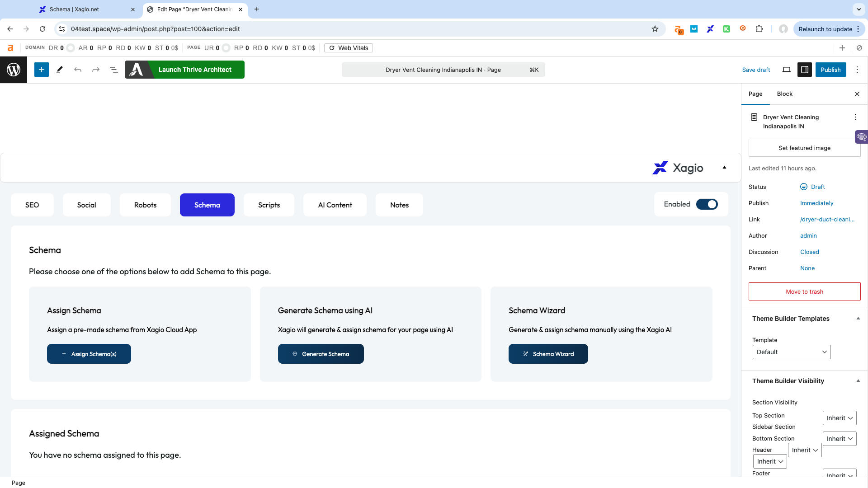Open Inherit dropdown under Header label
This screenshot has width=868, height=488.
coord(770,461)
